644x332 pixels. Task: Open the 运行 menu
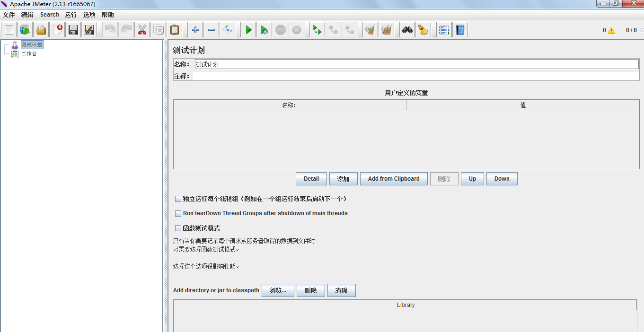click(71, 15)
